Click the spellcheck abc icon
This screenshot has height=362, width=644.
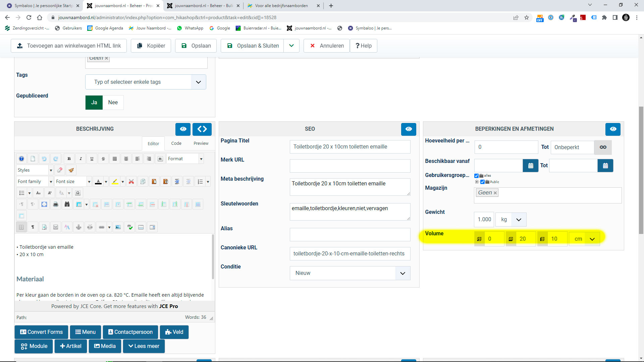[x=130, y=227]
